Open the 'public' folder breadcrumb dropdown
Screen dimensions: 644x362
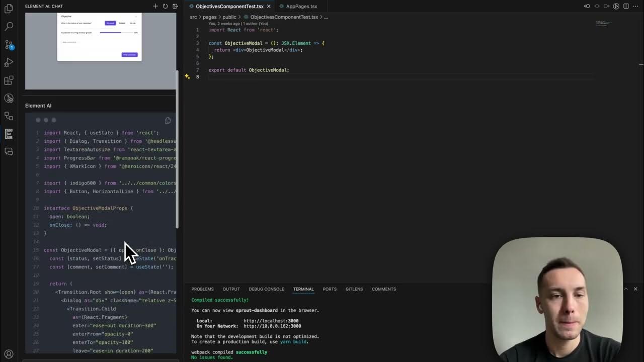click(229, 17)
